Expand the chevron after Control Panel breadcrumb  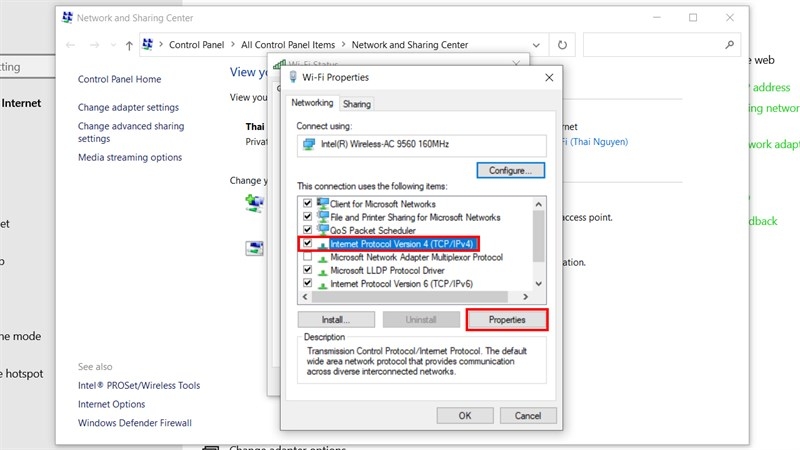(x=233, y=45)
